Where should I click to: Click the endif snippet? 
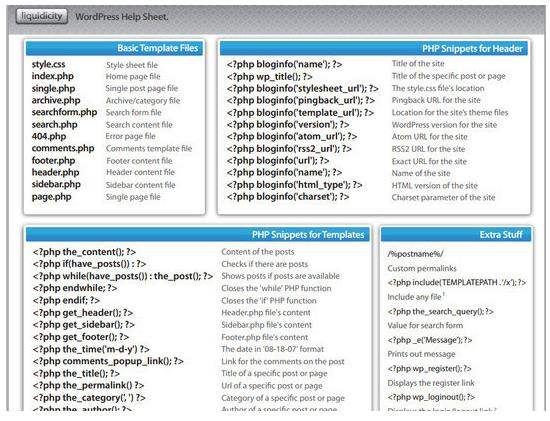[x=66, y=300]
